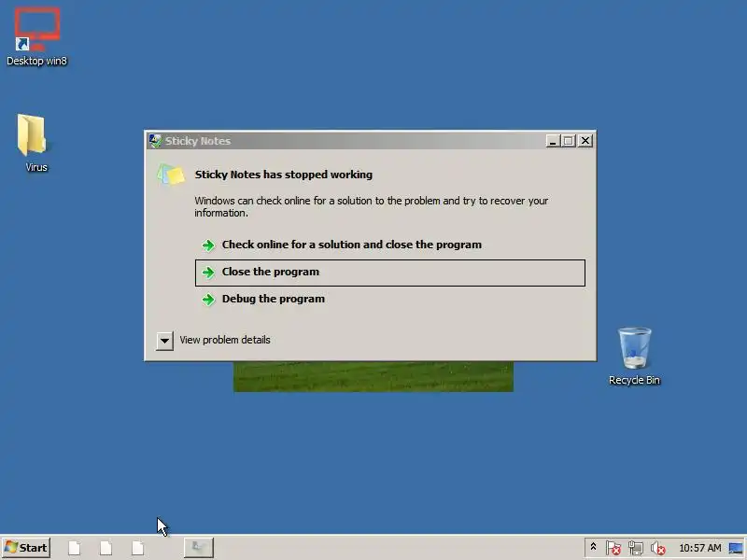Screen dimensions: 747x560
Task: Close the Sticky Notes error dialog
Action: point(585,141)
